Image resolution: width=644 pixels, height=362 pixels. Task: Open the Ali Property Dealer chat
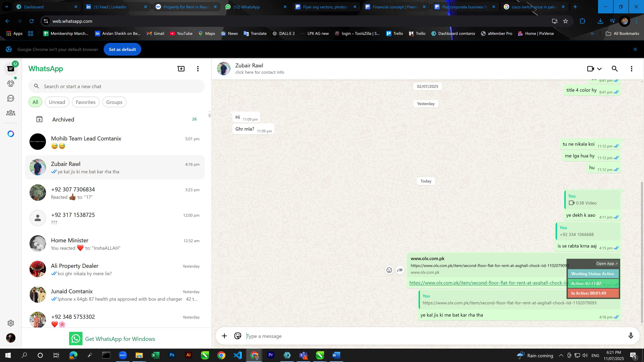[115, 269]
